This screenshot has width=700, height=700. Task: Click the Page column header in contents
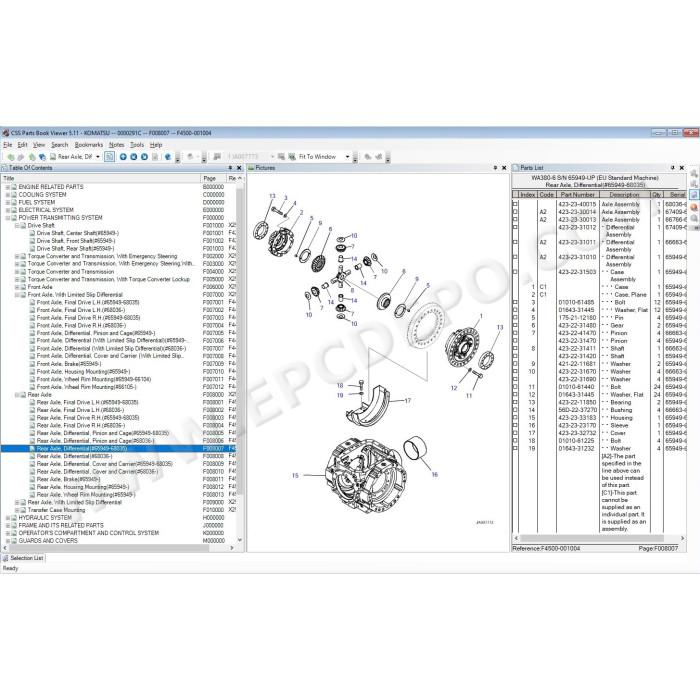point(214,178)
